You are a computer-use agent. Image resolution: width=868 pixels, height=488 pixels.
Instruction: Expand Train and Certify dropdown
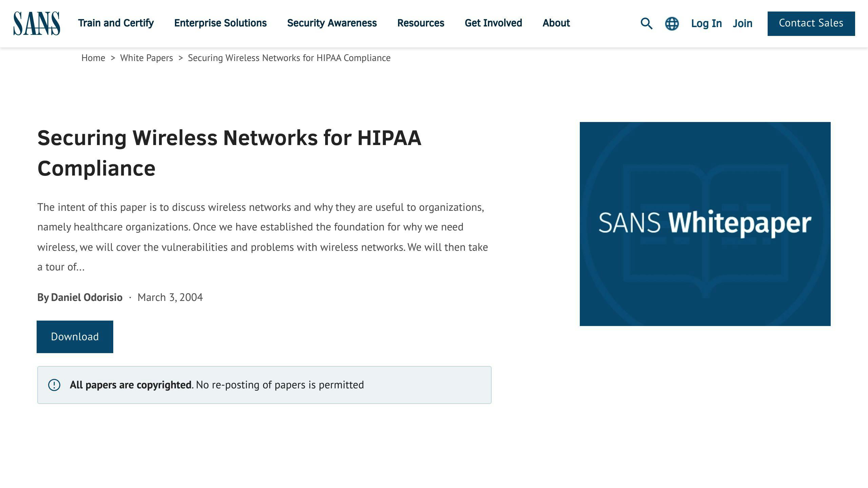[116, 23]
